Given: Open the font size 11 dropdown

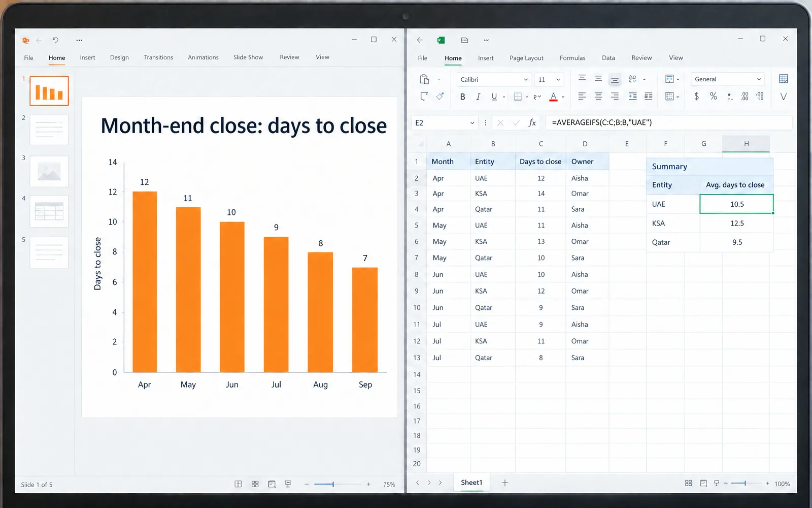Looking at the screenshot, I should pyautogui.click(x=558, y=80).
